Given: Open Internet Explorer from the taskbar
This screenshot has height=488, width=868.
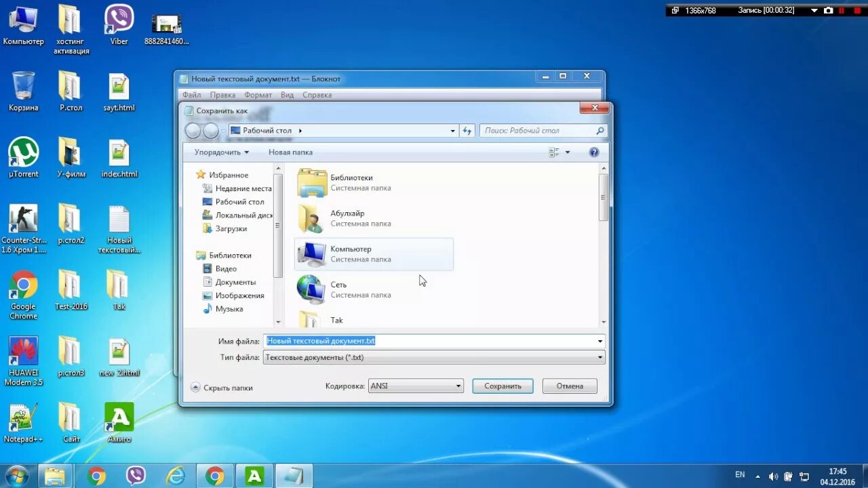Looking at the screenshot, I should [x=176, y=476].
